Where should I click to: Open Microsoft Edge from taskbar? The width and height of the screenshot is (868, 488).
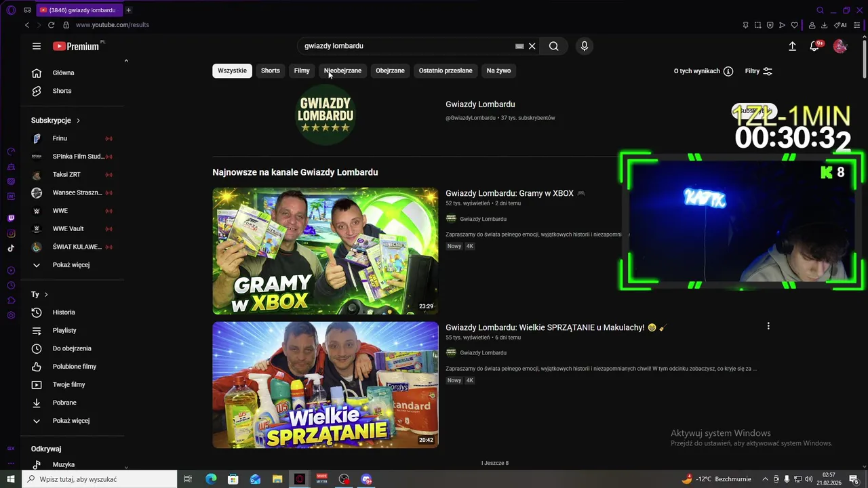[211, 479]
